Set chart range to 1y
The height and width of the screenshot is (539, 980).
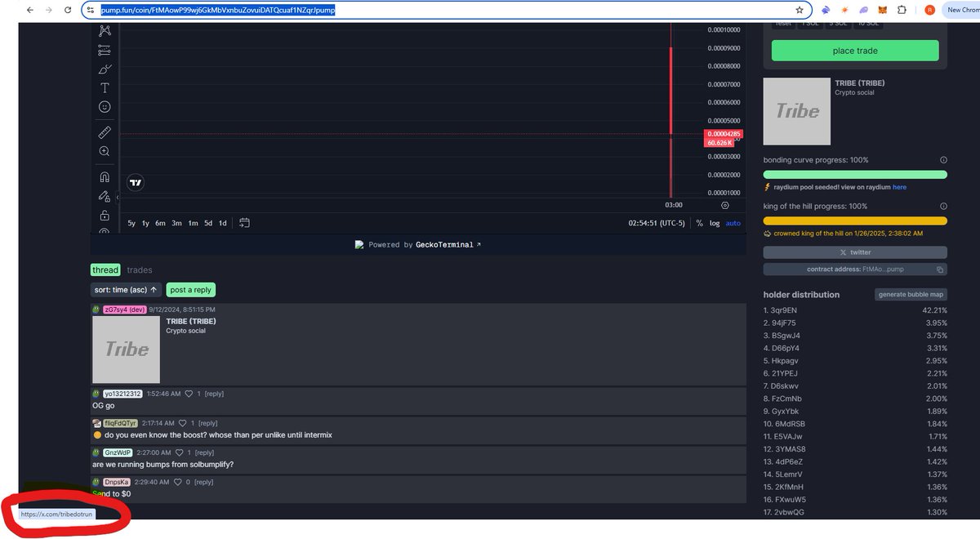145,223
